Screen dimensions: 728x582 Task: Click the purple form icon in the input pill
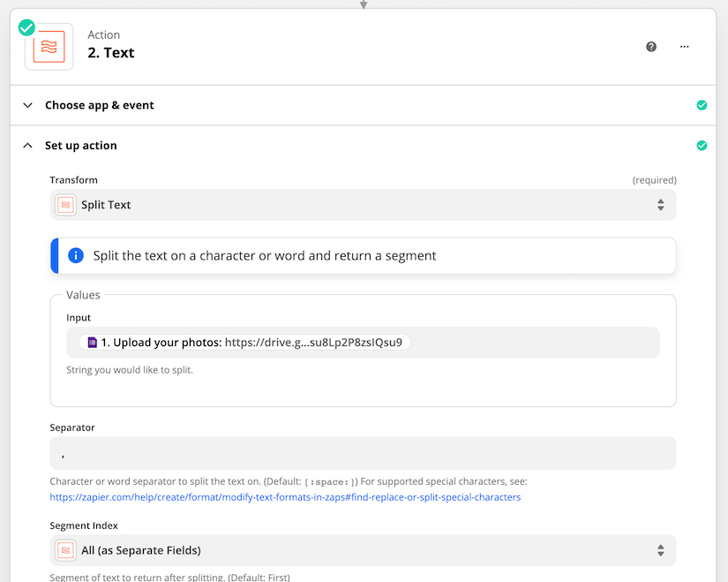(x=93, y=343)
